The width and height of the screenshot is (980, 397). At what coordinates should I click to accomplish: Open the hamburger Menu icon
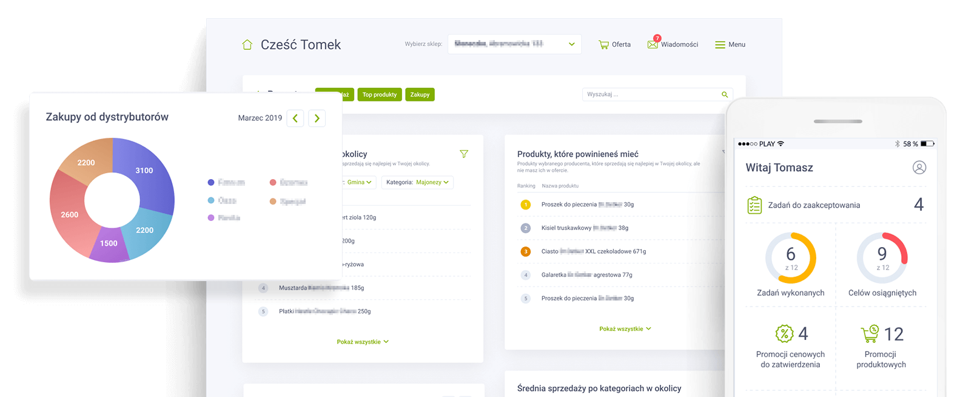coord(720,45)
